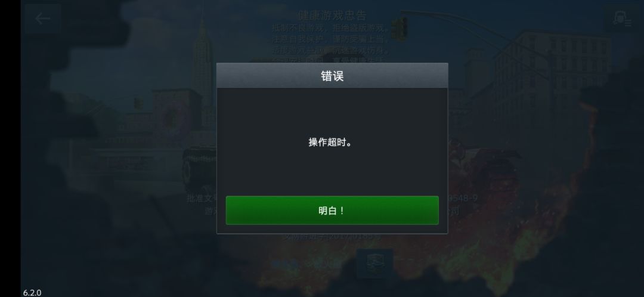Click the dimmed 批准文号 text left of dialog
Screen dimensions: 644x297
(x=202, y=199)
